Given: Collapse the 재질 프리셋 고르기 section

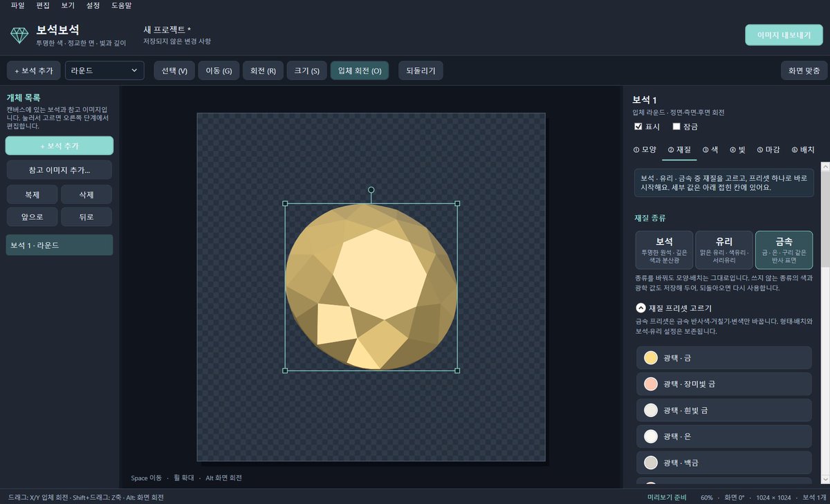Looking at the screenshot, I should [641, 308].
